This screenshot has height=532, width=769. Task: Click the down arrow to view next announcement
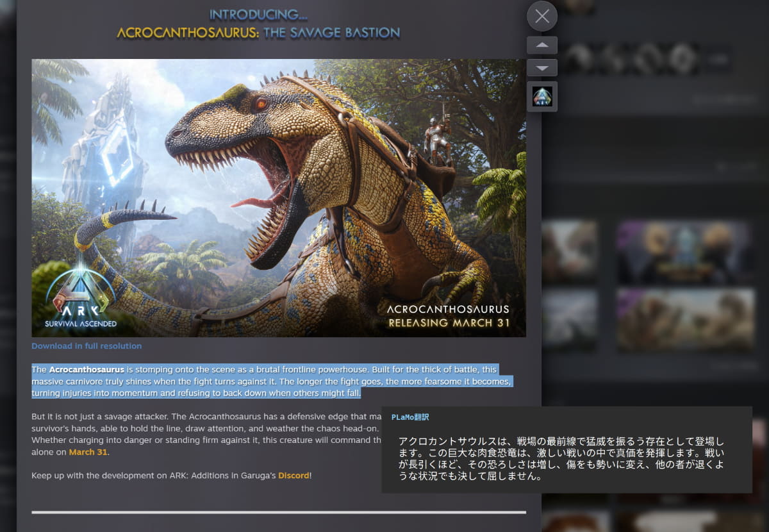coord(542,67)
